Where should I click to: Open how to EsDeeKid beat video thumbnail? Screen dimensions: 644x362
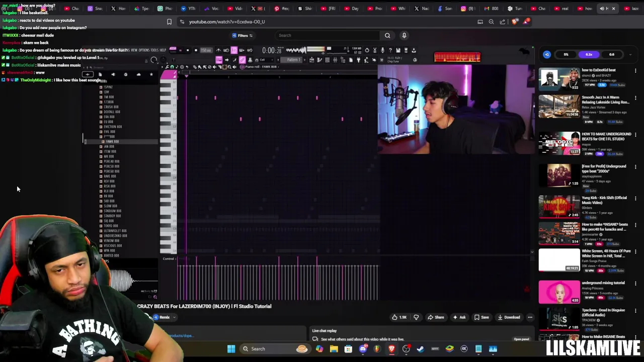pyautogui.click(x=559, y=78)
